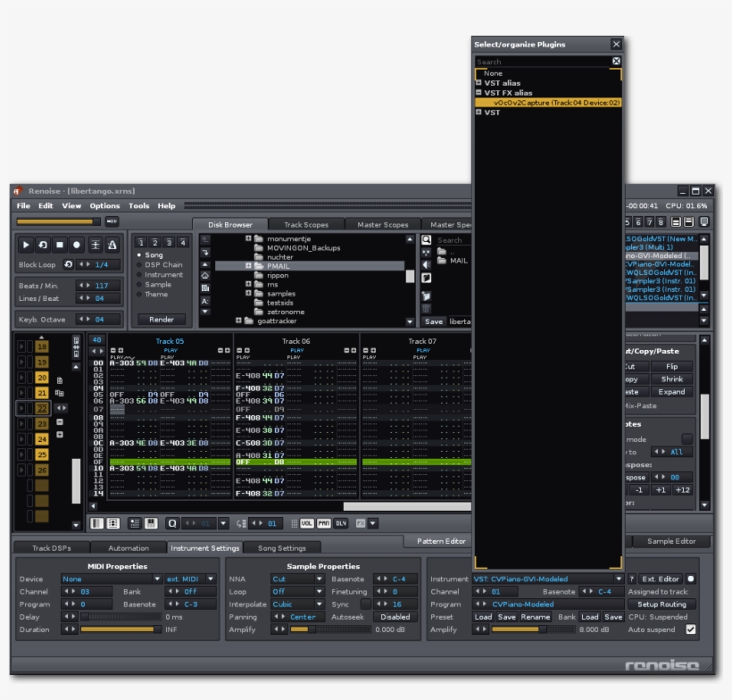Select the vOcOv2Capture plugin entry

[x=556, y=103]
